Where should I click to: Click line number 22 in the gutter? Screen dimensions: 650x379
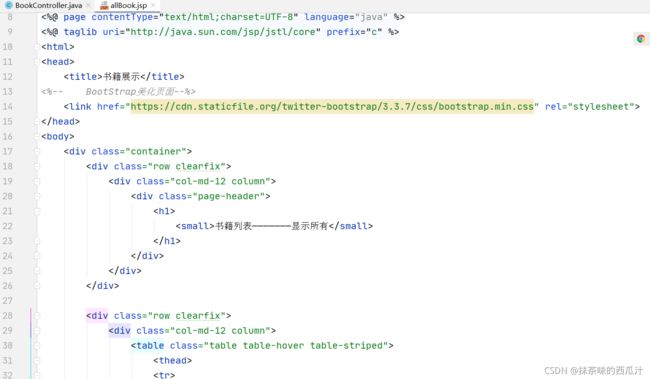[x=7, y=226]
